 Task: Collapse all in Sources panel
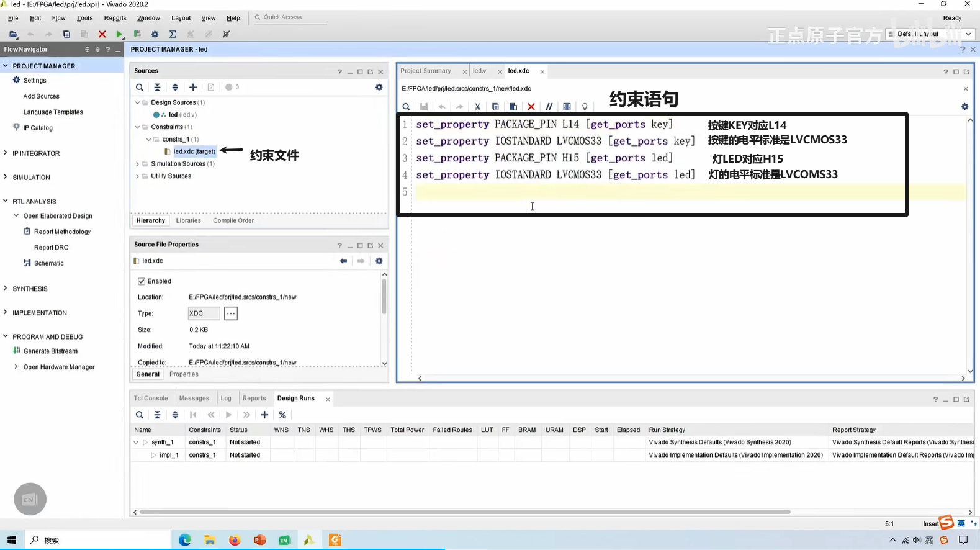pyautogui.click(x=157, y=88)
